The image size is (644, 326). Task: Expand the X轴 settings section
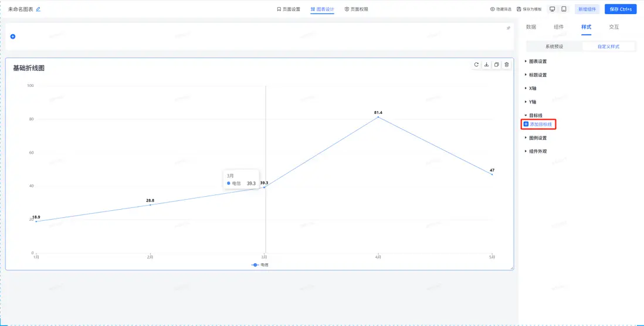532,89
